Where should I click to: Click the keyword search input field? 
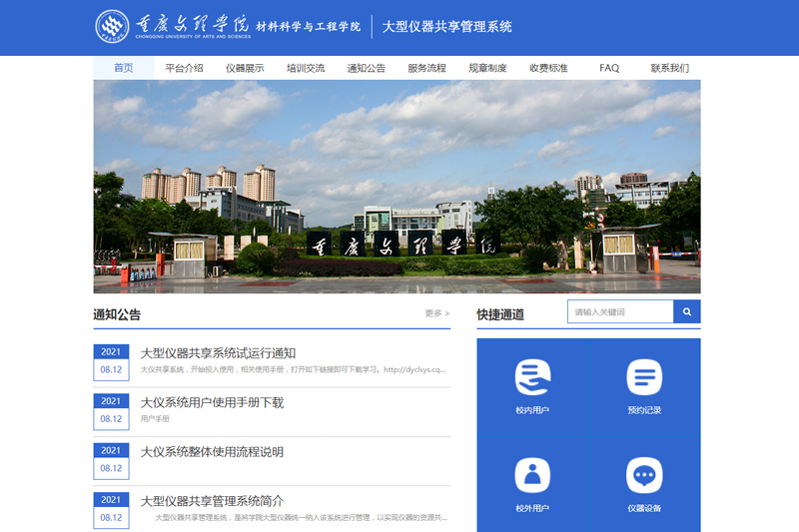pyautogui.click(x=620, y=312)
